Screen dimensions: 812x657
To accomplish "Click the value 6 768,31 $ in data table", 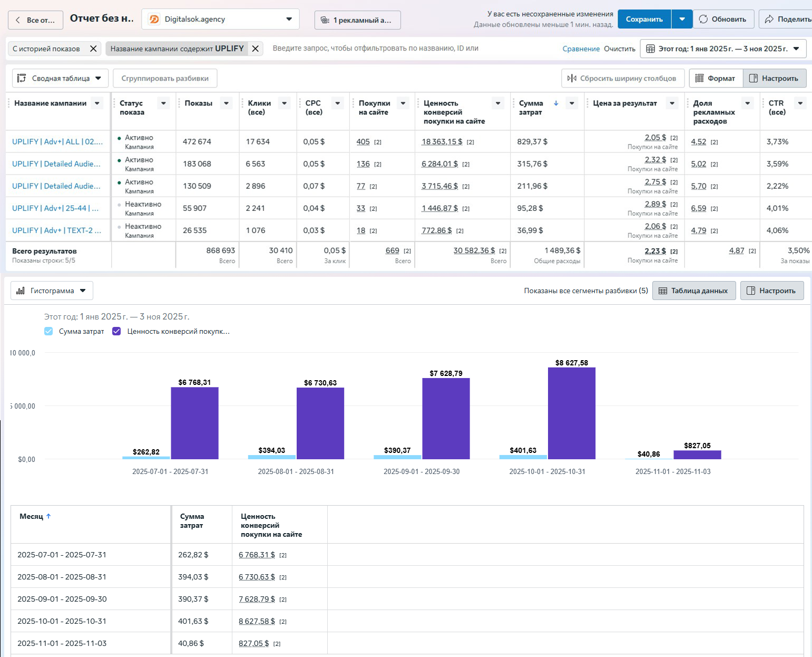I will point(257,555).
